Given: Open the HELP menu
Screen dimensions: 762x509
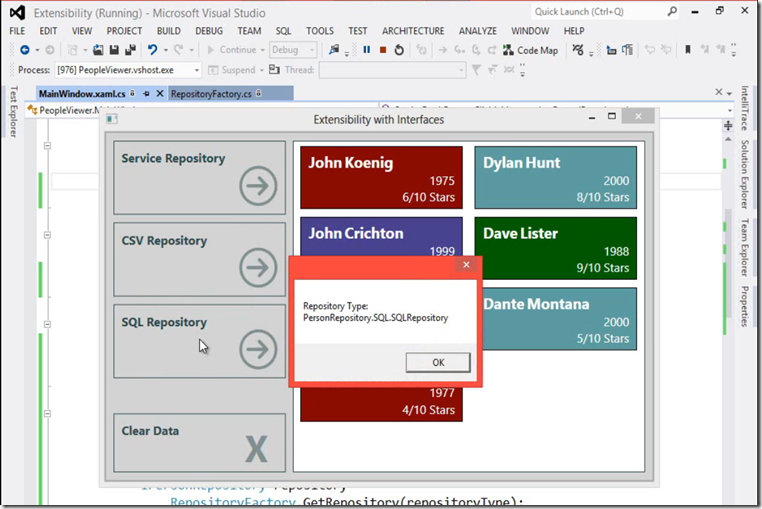Looking at the screenshot, I should [x=574, y=31].
